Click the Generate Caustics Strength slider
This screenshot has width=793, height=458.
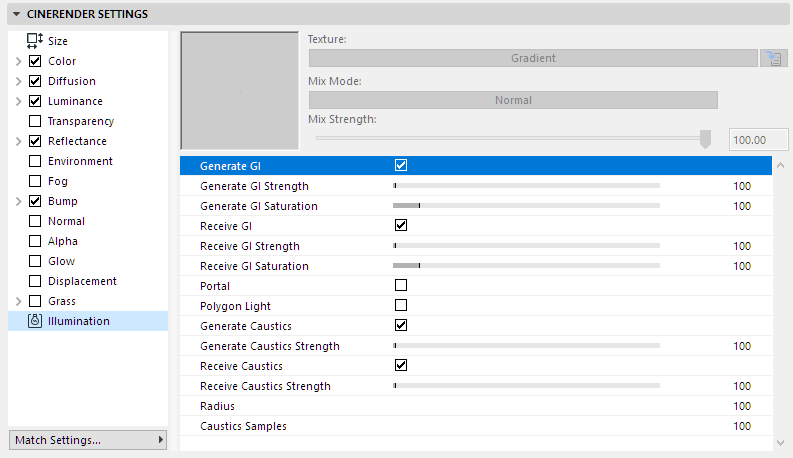coord(526,346)
